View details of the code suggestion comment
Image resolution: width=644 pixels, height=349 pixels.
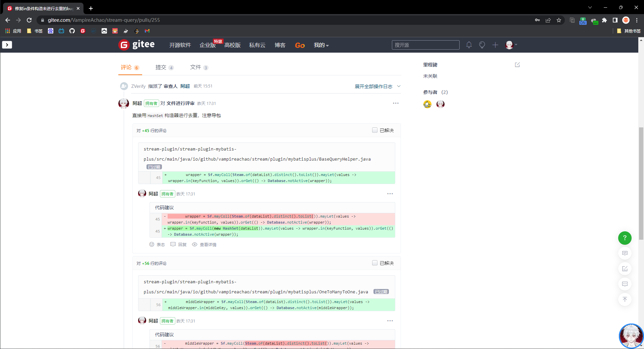pos(204,245)
